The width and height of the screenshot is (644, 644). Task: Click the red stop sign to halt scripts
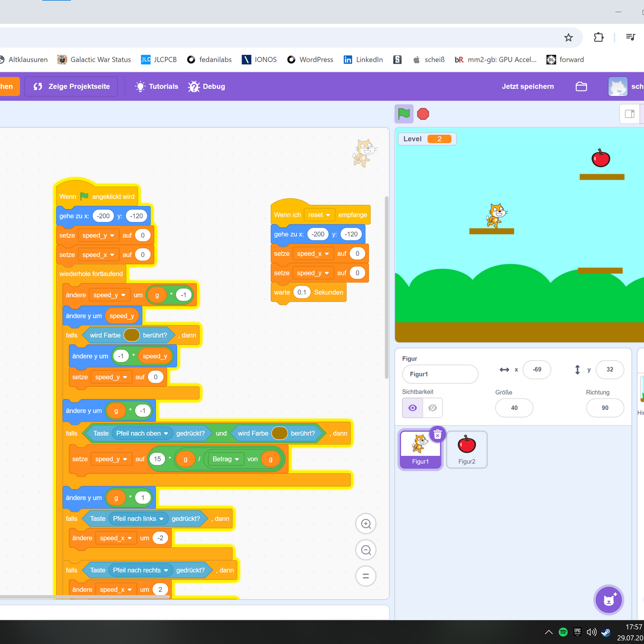(422, 114)
